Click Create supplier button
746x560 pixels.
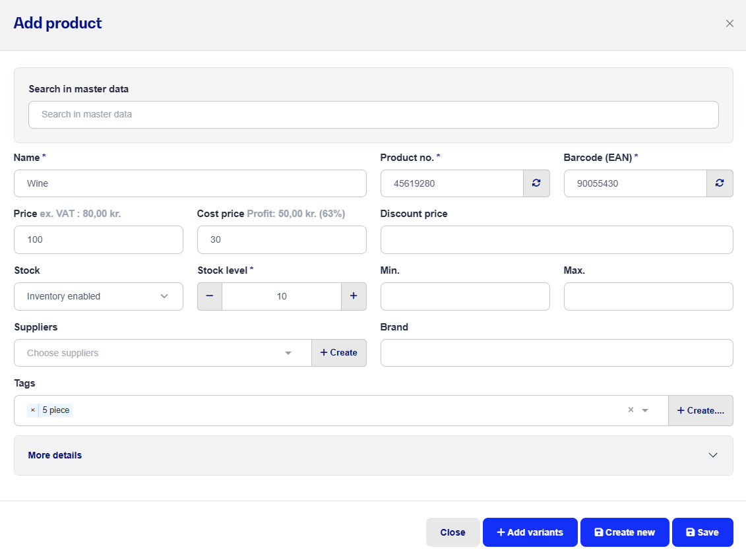click(x=339, y=353)
